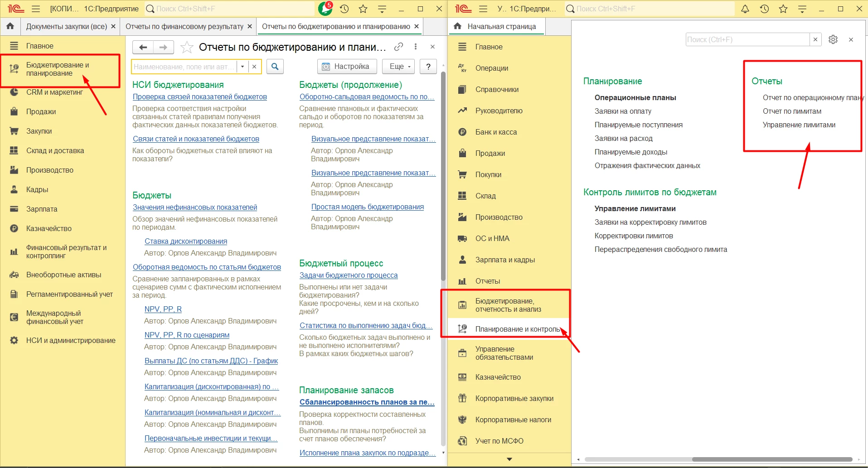Click global search field in left window
The width and height of the screenshot is (868, 468).
pos(230,9)
